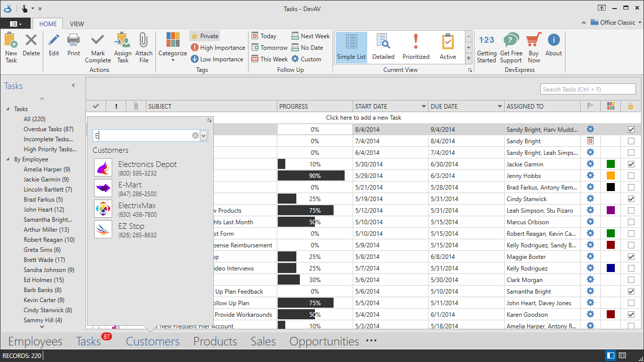
Task: Click the priority exclamation column header
Action: (x=116, y=106)
